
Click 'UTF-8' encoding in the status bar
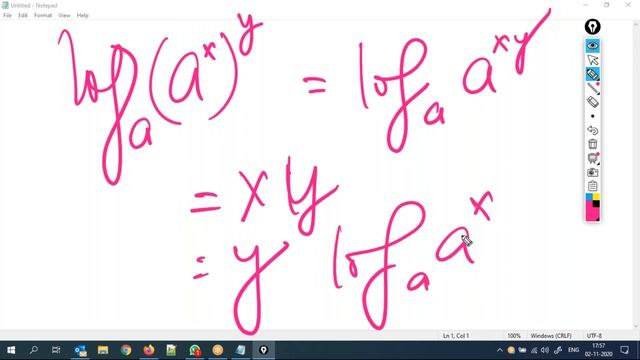coord(594,336)
